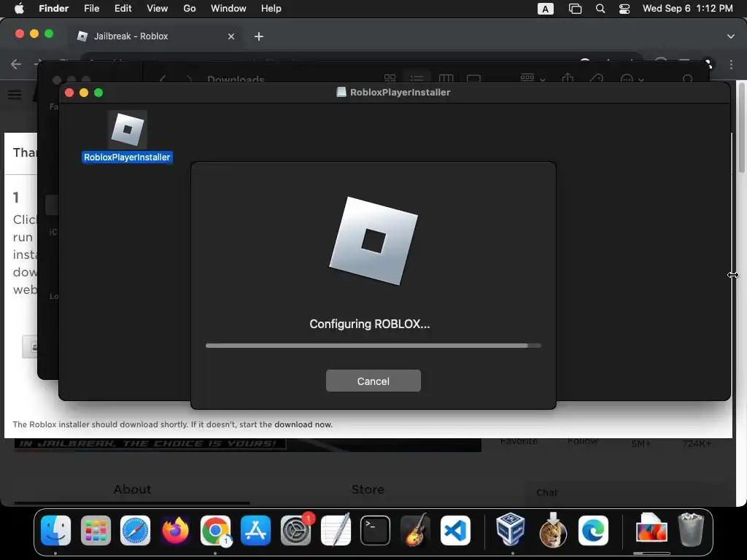Image resolution: width=747 pixels, height=560 pixels.
Task: Open the Downloads stack in Dock
Action: pos(651,530)
